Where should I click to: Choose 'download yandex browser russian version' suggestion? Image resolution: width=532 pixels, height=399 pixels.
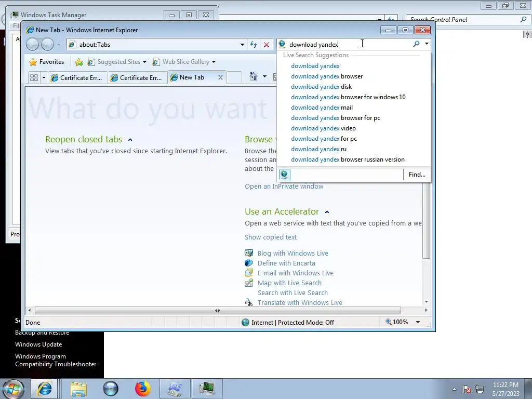point(348,159)
